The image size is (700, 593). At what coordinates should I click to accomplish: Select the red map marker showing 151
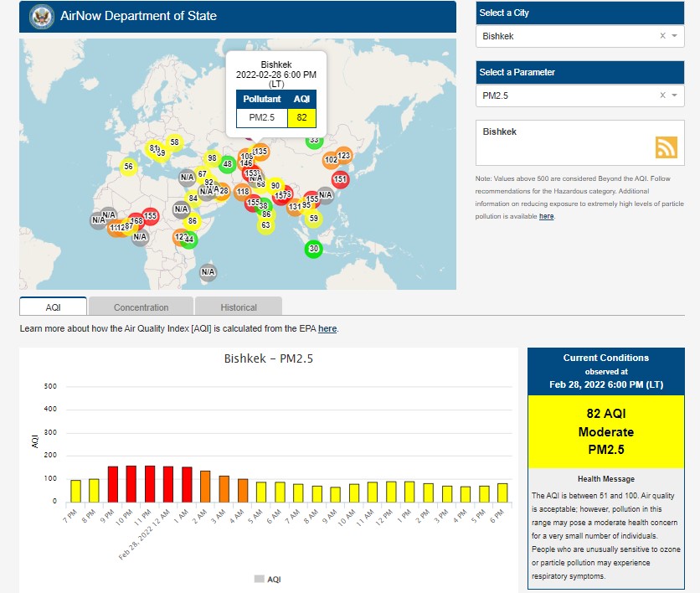[340, 179]
